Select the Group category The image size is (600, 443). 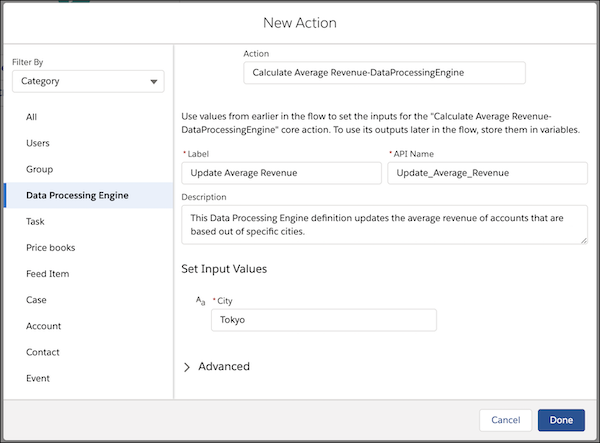39,169
